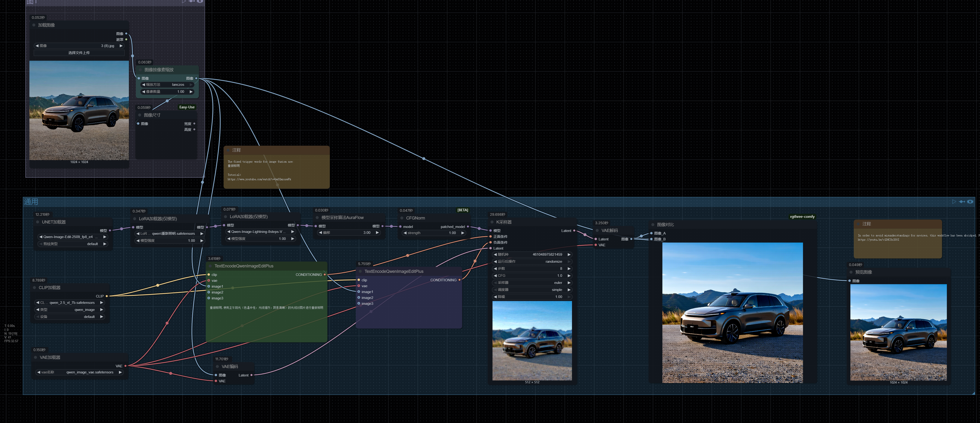Decrease CFG value with left arrow
Image resolution: width=980 pixels, height=423 pixels.
tap(495, 276)
